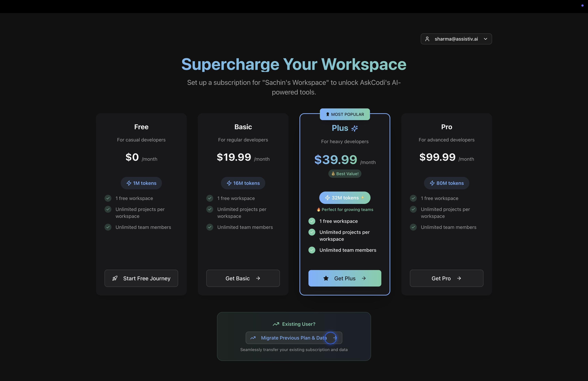Click the trending arrow icon beside Existing User
The height and width of the screenshot is (381, 588).
coord(276,324)
